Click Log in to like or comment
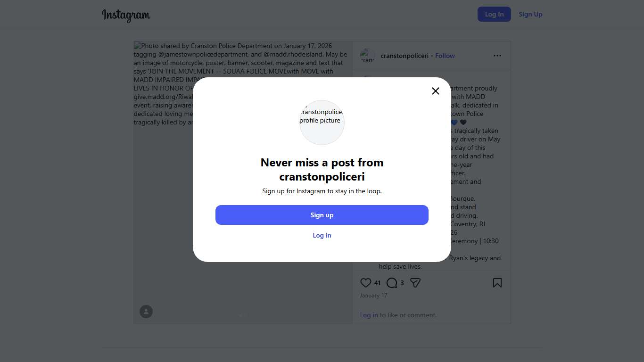644x362 pixels. pyautogui.click(x=369, y=315)
